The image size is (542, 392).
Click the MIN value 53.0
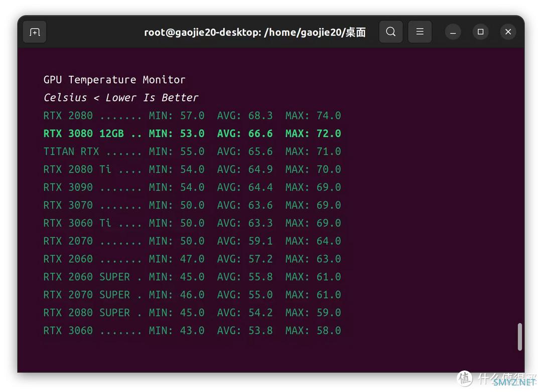[x=192, y=134]
